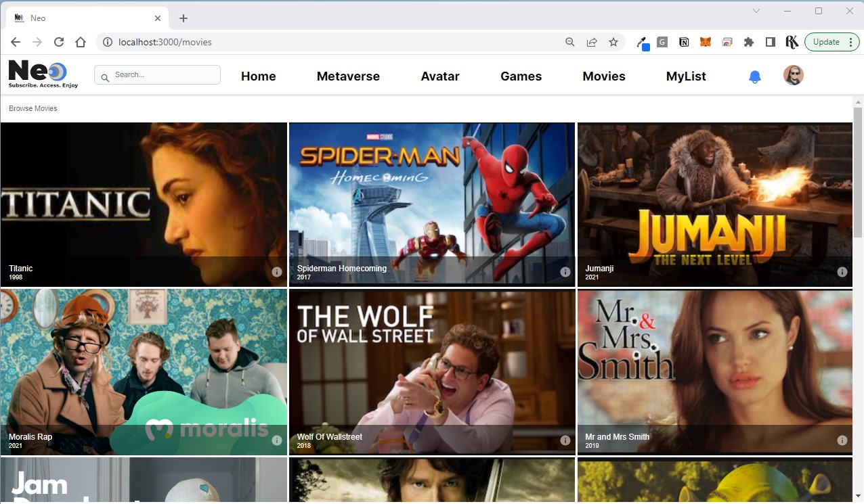Select the Titanic movie thumbnail
The width and height of the screenshot is (864, 504).
point(144,204)
